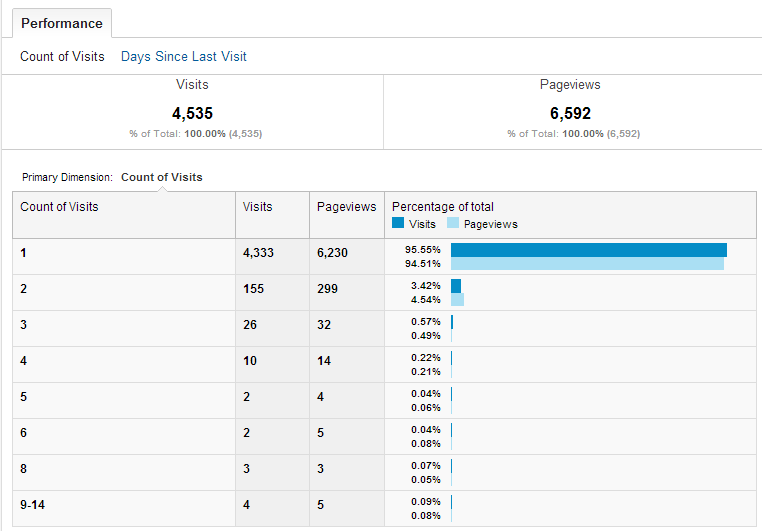762x531 pixels.
Task: Click the Pageviews bar for count 1
Action: click(587, 264)
